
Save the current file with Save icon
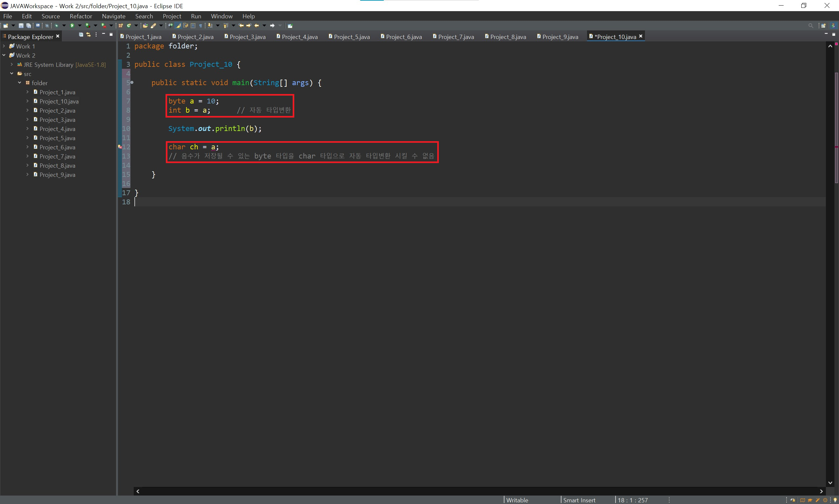[21, 26]
